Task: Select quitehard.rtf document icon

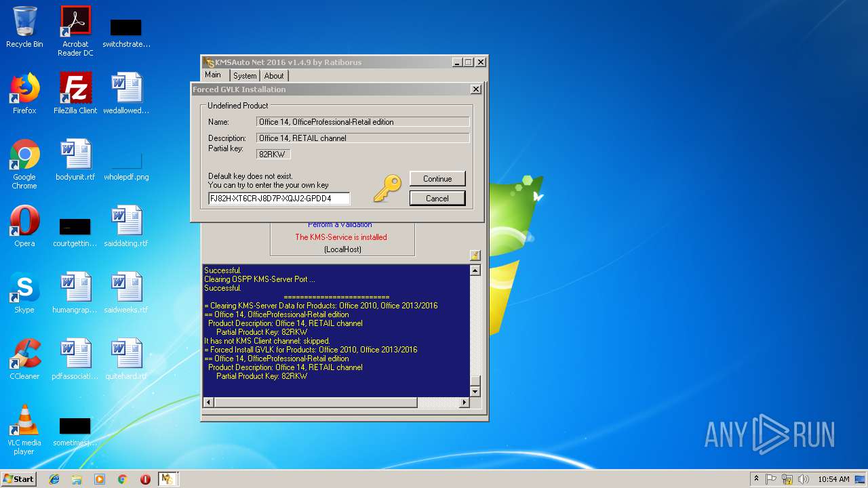Action: pos(126,359)
